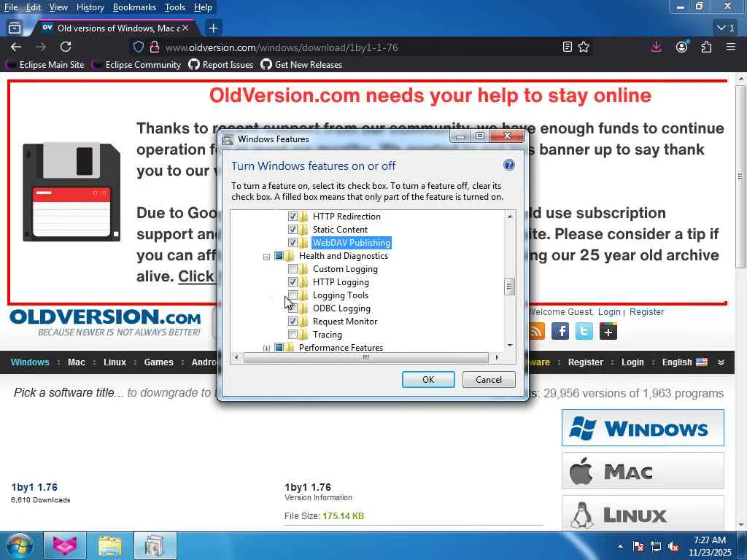Click the insecure connection padlock icon
Image resolution: width=747 pixels, height=560 pixels.
[x=154, y=47]
